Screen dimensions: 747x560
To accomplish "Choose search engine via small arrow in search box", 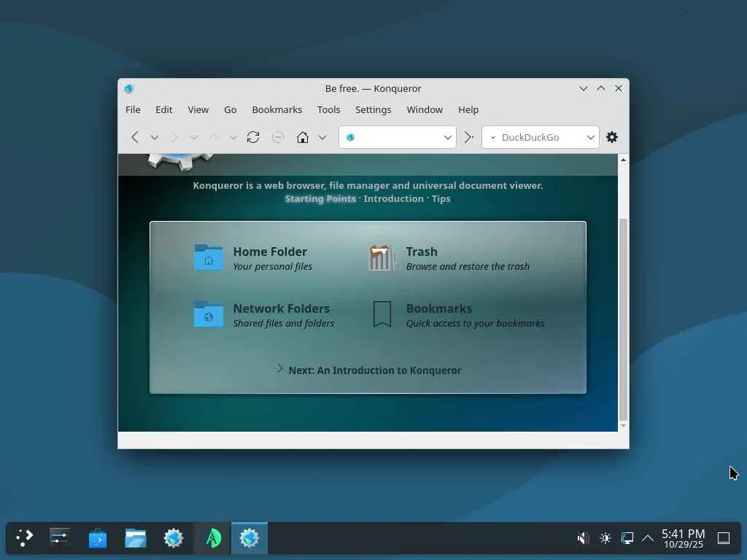I will click(x=493, y=138).
